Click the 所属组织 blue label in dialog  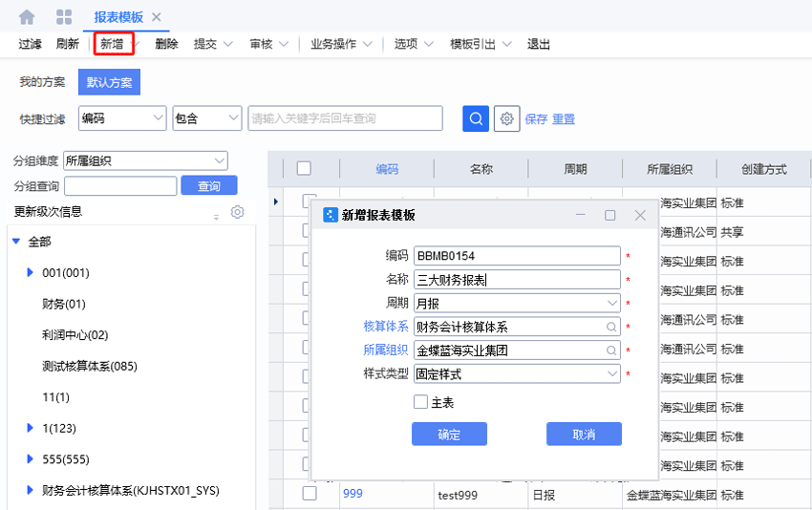pyautogui.click(x=386, y=350)
